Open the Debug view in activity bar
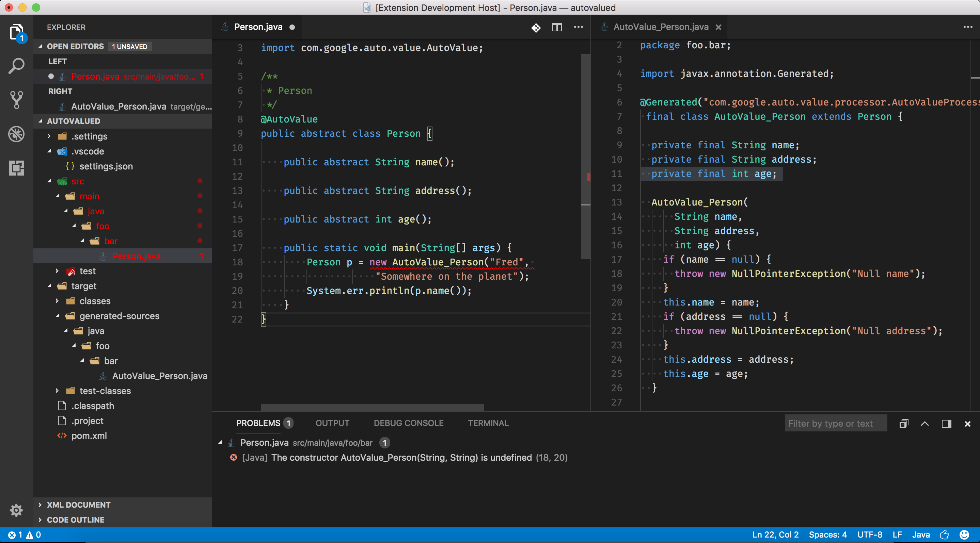Image resolution: width=980 pixels, height=543 pixels. click(16, 134)
